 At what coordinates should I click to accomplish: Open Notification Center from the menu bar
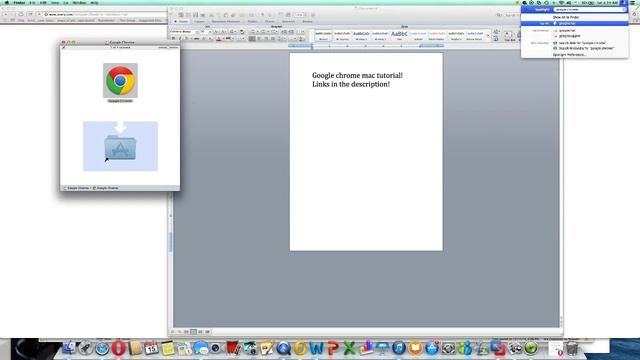634,3
